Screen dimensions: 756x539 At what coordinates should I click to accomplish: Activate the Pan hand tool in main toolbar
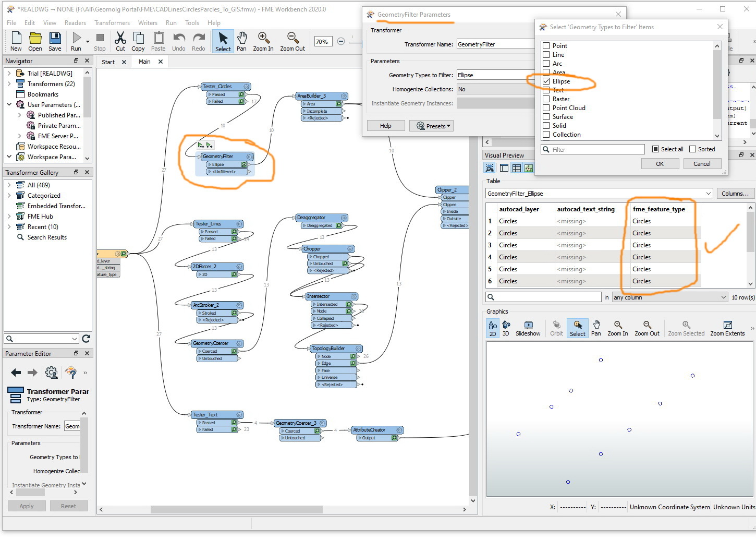[241, 41]
